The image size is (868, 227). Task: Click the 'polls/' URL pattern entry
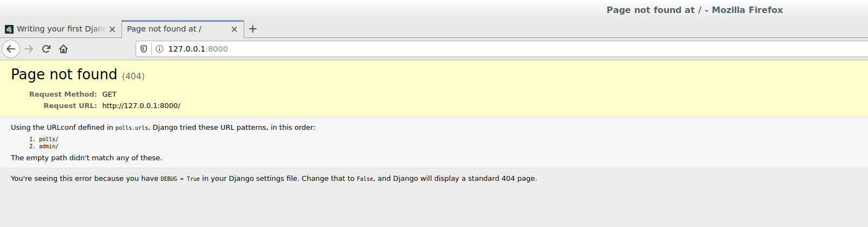(49, 140)
